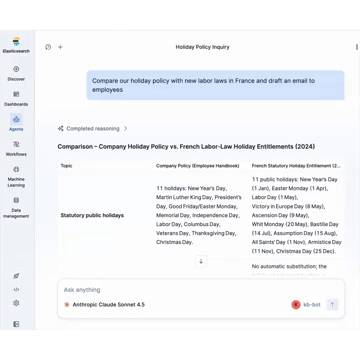Open conversation history clock icon
Image resolution: width=360 pixels, height=360 pixels.
point(48,47)
